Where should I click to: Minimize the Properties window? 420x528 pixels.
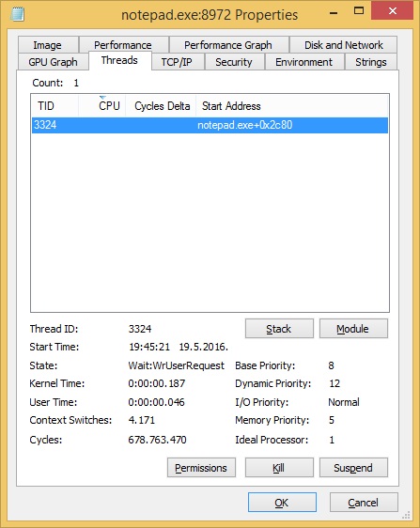point(334,13)
